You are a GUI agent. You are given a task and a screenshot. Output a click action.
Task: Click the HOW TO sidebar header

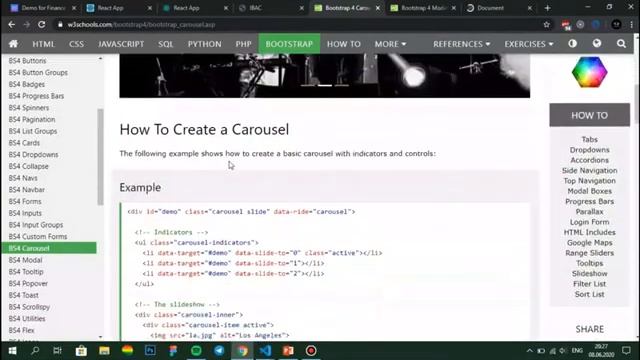589,116
